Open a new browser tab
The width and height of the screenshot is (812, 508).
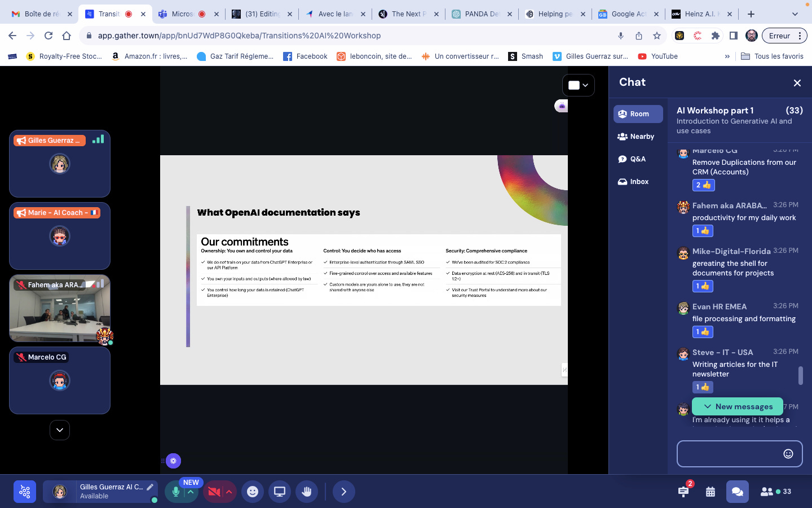pyautogui.click(x=751, y=14)
